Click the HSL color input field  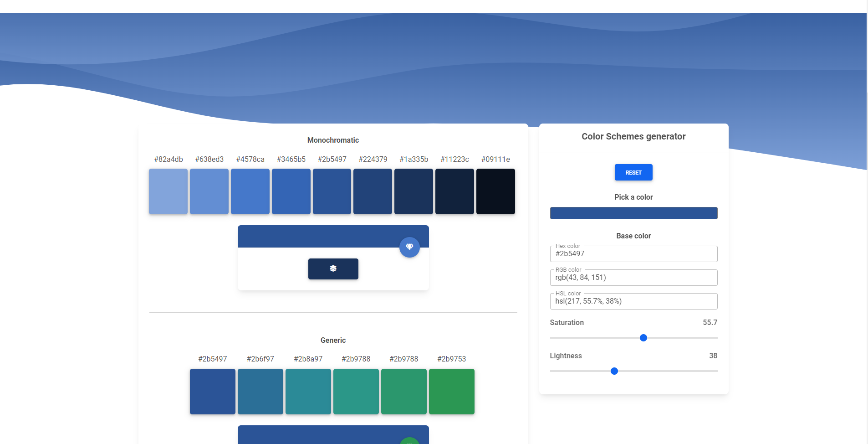tap(633, 301)
